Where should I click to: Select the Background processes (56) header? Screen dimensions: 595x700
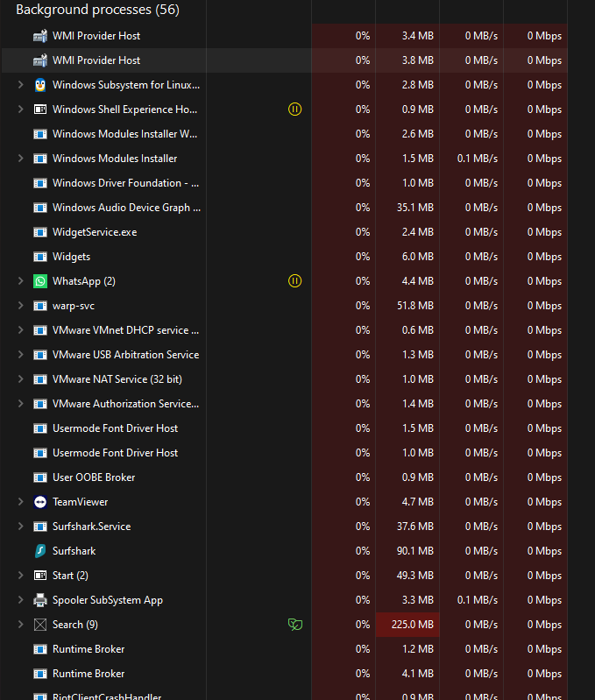click(x=98, y=10)
